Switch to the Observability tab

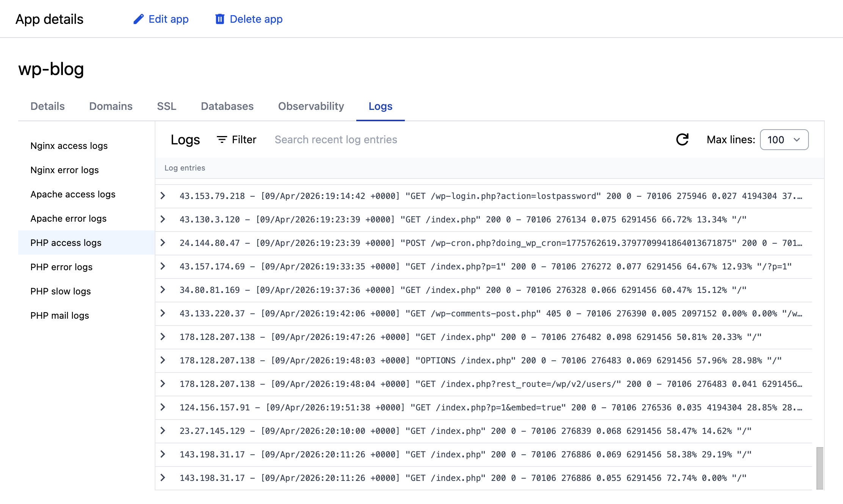311,106
